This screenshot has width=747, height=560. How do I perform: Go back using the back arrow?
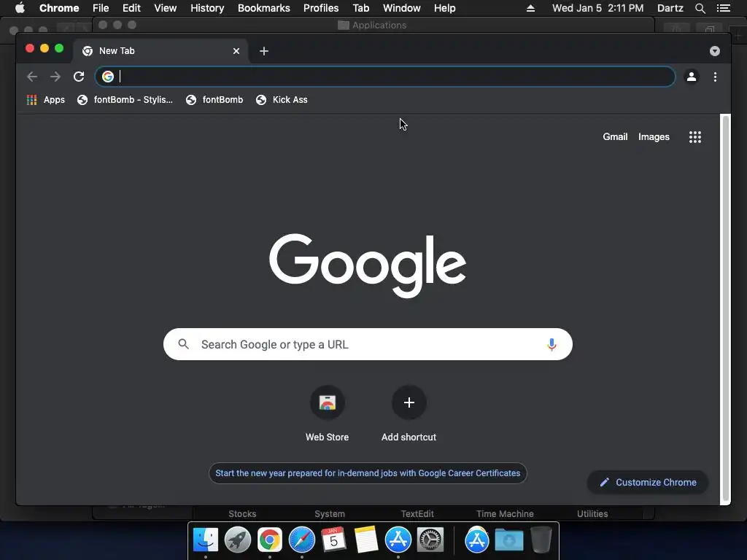pos(32,77)
